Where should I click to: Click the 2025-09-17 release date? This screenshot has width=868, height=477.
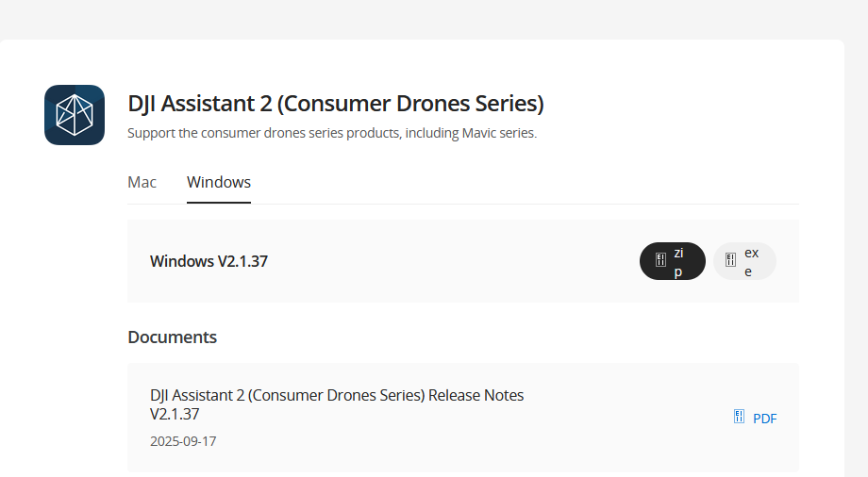click(183, 441)
